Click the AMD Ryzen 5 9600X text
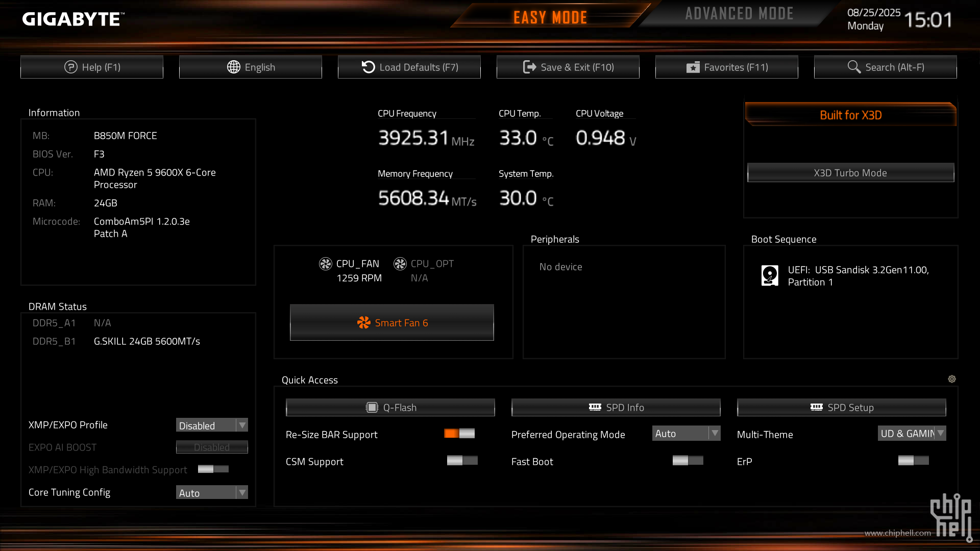This screenshot has width=980, height=551. pos(155,178)
